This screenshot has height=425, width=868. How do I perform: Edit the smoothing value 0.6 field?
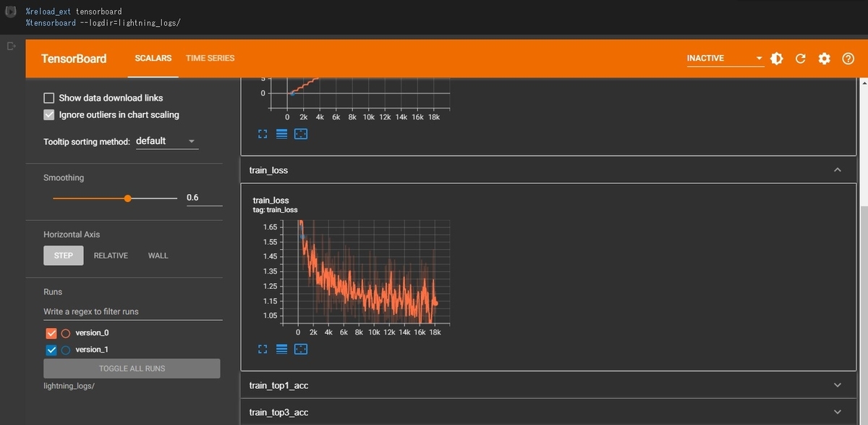[x=204, y=198]
